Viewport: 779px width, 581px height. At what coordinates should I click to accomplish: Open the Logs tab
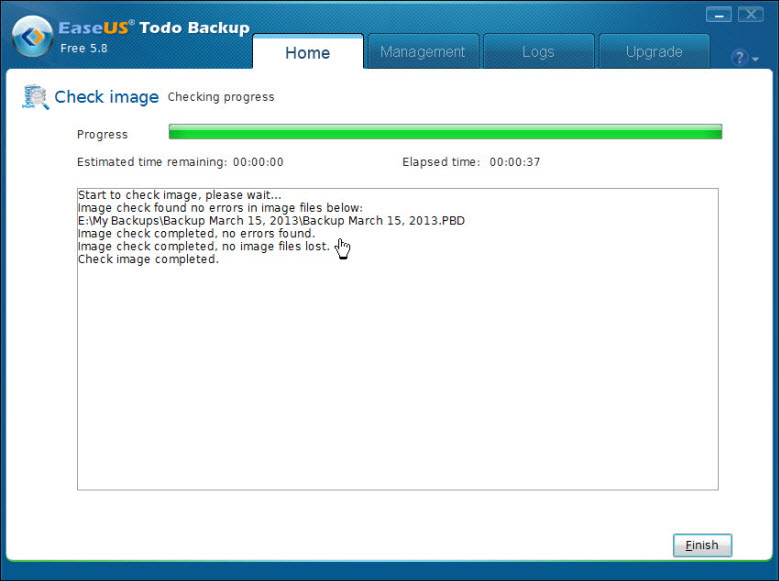click(538, 52)
